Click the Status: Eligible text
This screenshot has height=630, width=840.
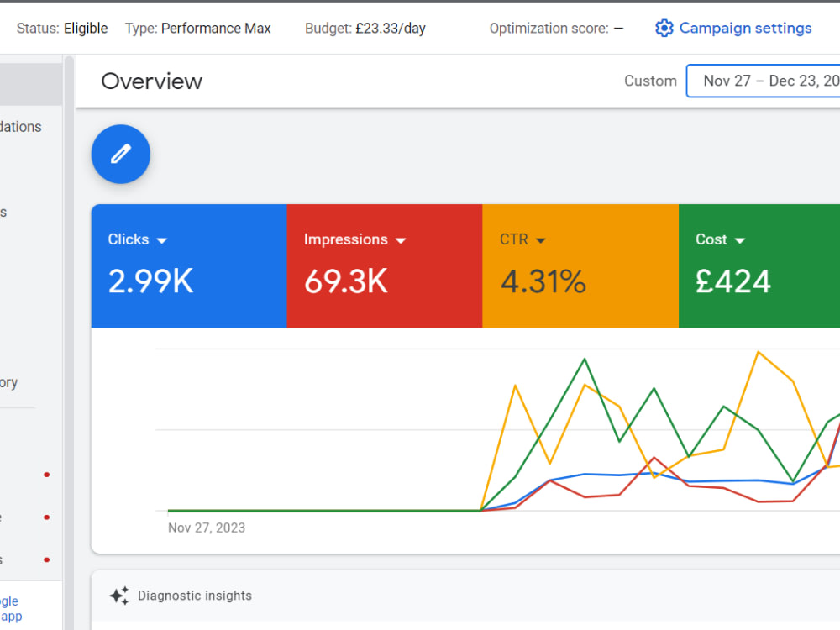[62, 28]
